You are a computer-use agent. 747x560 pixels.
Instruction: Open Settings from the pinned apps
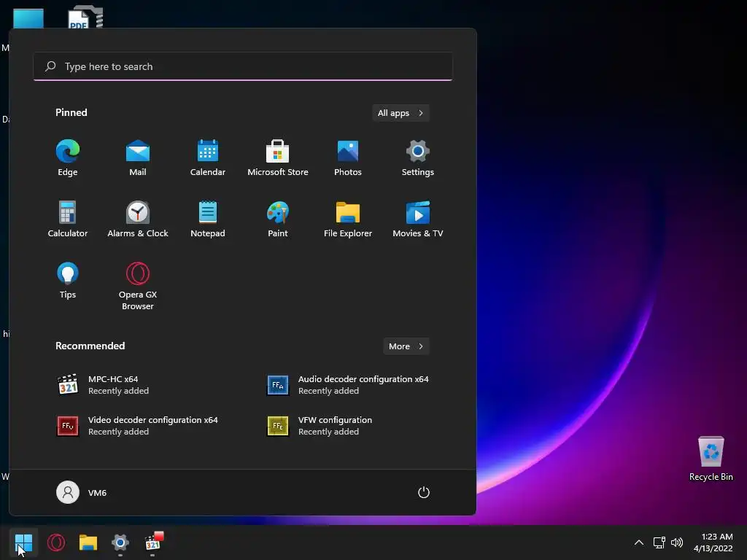coord(418,158)
